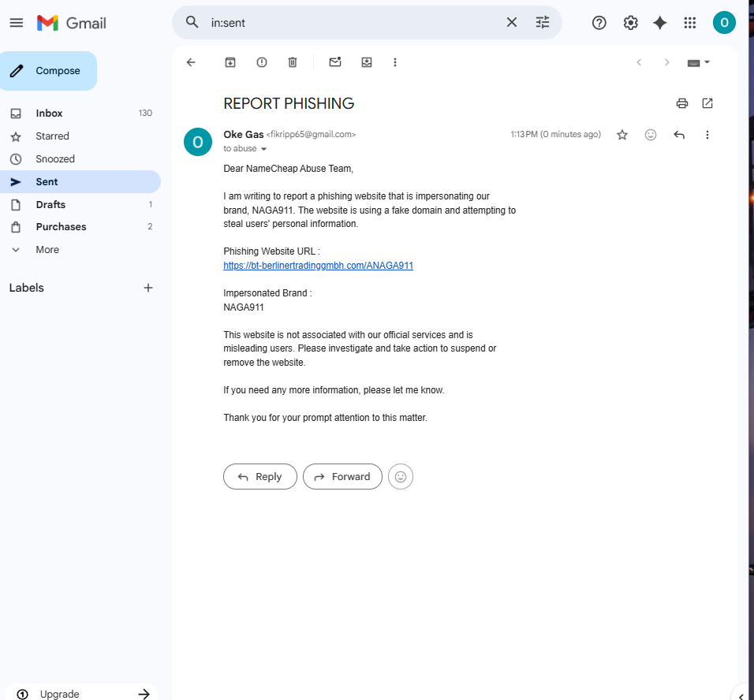Go back to Sent list arrow
The width and height of the screenshot is (754, 700).
[x=191, y=62]
